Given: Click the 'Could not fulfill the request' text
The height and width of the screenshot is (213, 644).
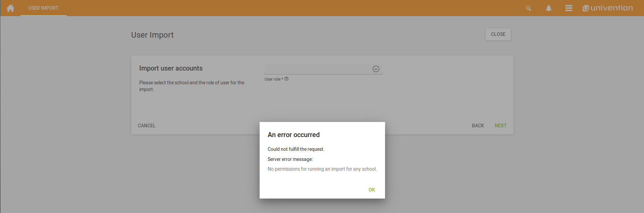Looking at the screenshot, I should click(296, 149).
